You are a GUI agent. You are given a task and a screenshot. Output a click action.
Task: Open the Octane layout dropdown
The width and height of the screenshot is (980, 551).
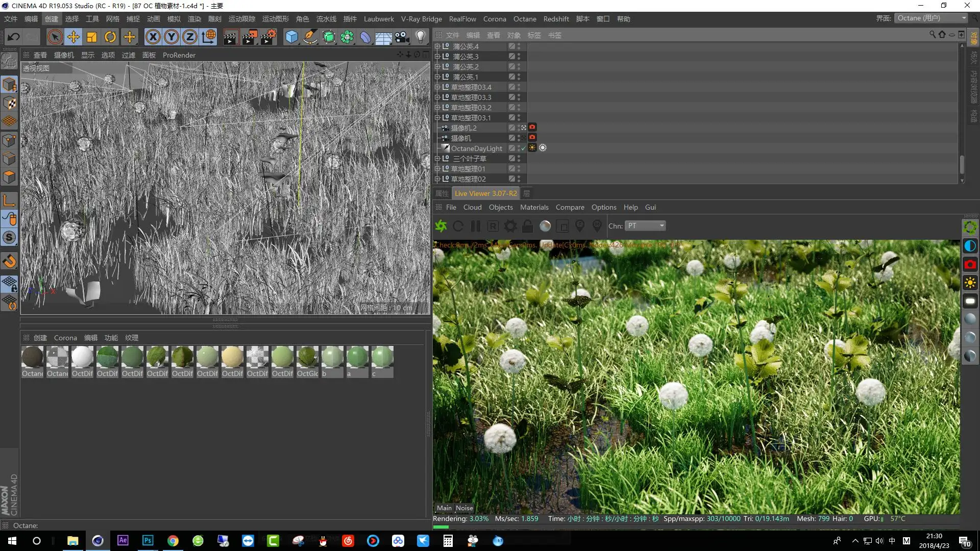[x=931, y=18]
